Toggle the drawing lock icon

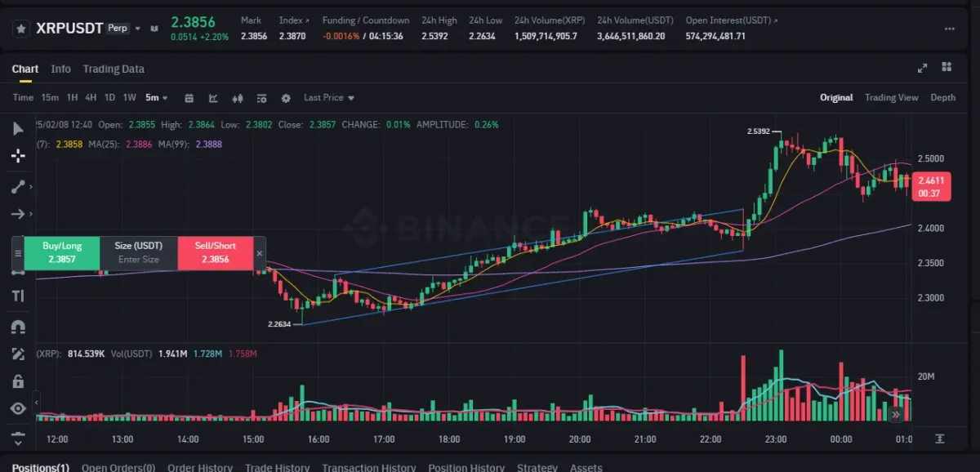point(18,381)
